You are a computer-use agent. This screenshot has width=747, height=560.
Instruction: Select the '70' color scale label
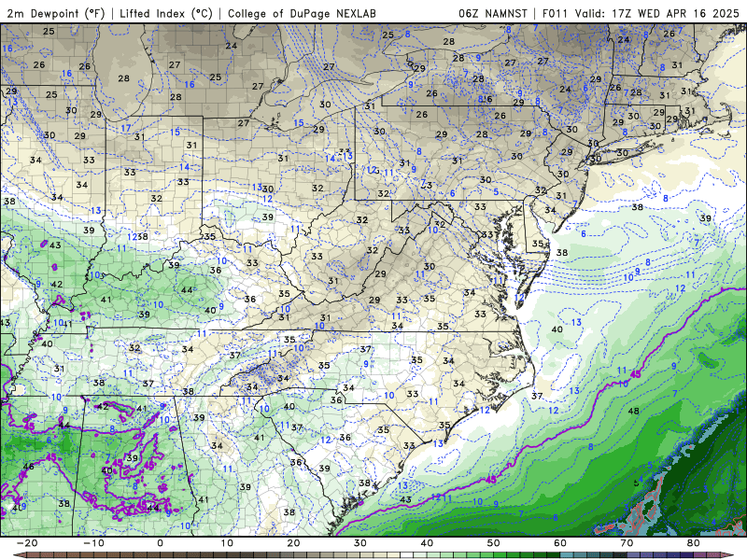pyautogui.click(x=627, y=543)
